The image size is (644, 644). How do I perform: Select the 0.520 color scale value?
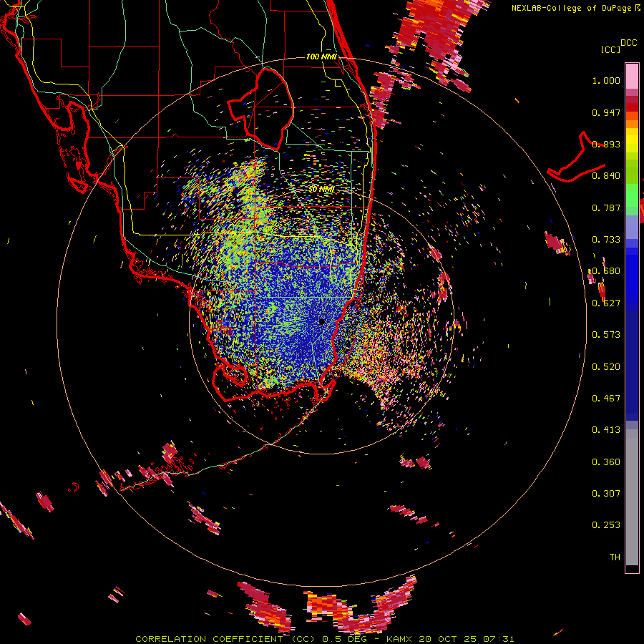click(x=606, y=366)
